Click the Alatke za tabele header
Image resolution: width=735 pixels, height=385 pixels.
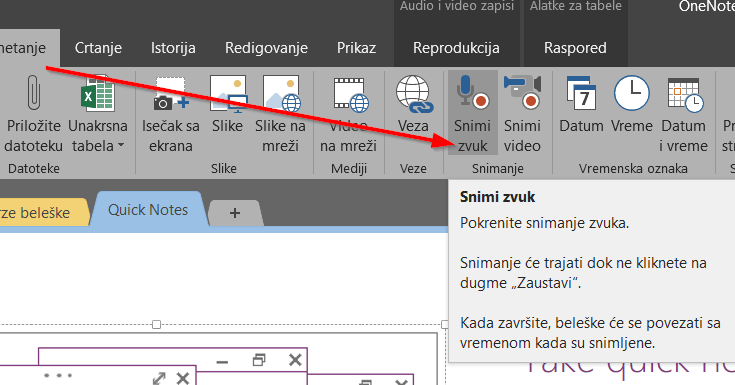click(576, 6)
